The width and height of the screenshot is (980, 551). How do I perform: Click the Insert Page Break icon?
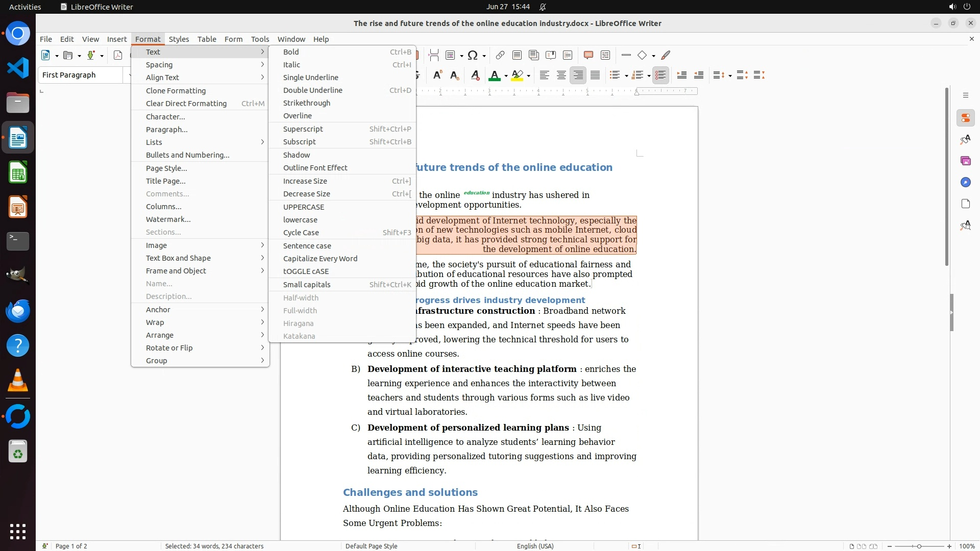[433, 55]
